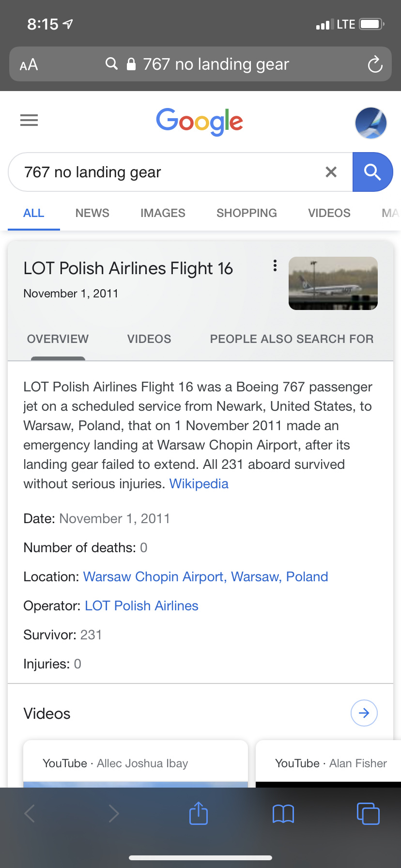Expand Videos section with arrow button

[364, 713]
